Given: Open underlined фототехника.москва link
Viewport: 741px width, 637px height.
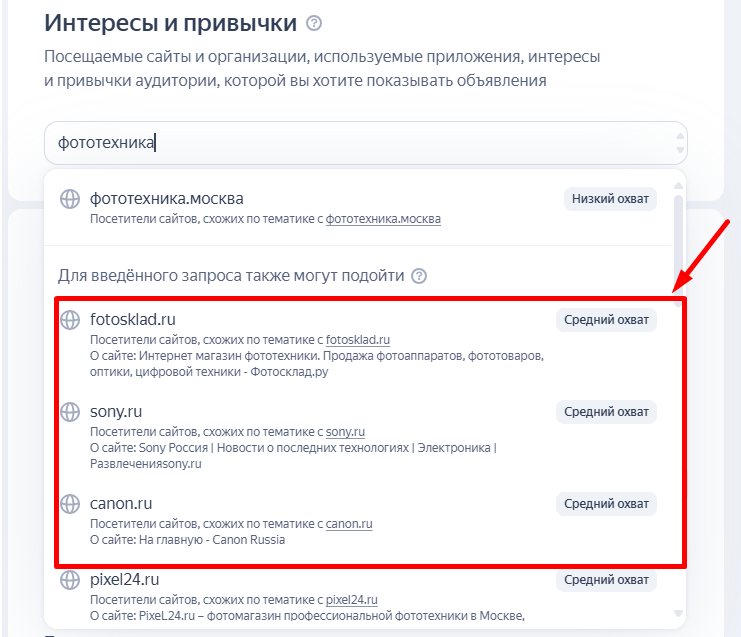Looking at the screenshot, I should pos(383,218).
